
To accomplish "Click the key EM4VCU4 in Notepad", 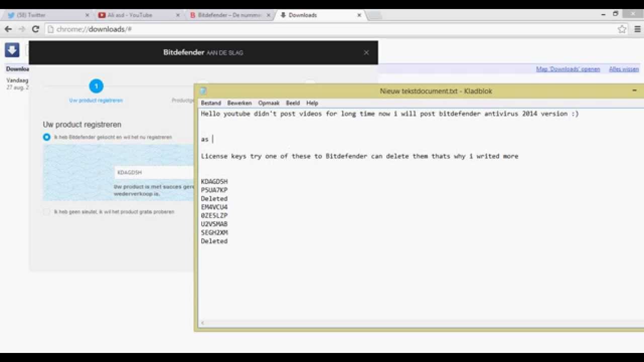I will pyautogui.click(x=214, y=207).
